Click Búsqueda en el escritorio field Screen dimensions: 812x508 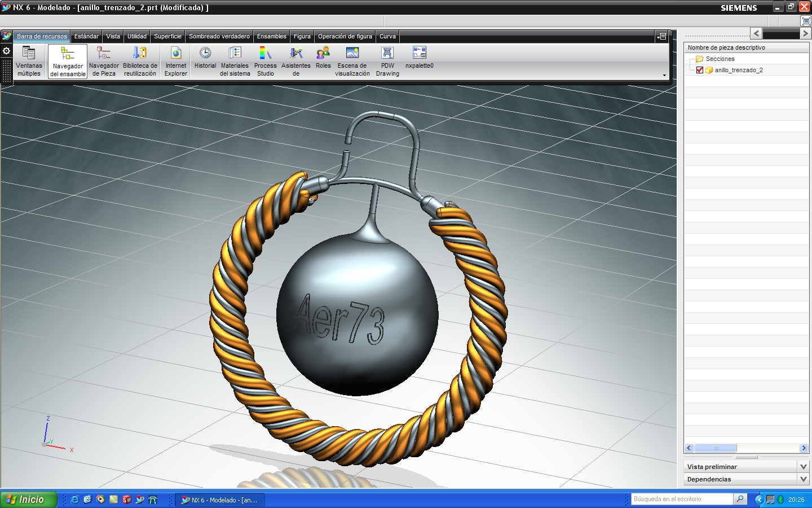[x=682, y=499]
